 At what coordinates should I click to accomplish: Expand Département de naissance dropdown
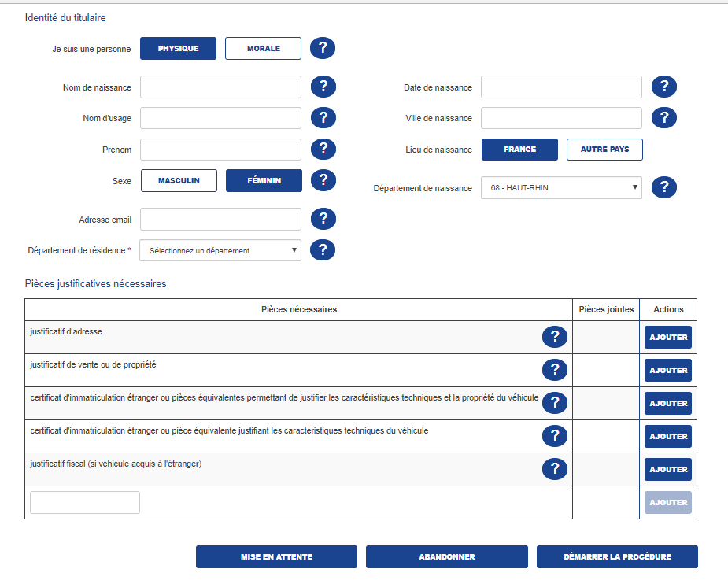click(x=561, y=187)
